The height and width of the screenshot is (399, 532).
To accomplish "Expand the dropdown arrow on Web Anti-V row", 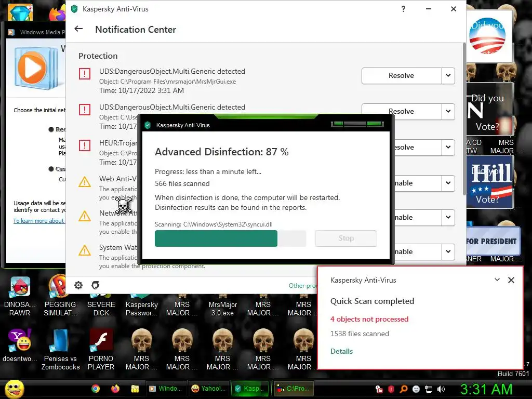I will (448, 183).
